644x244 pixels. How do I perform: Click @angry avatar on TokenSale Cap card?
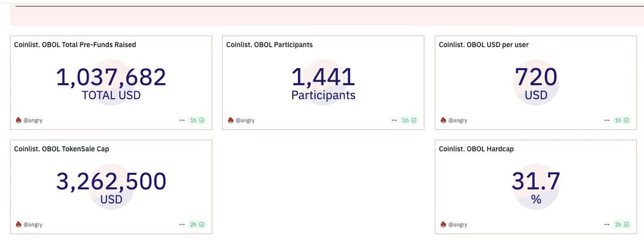coord(18,224)
